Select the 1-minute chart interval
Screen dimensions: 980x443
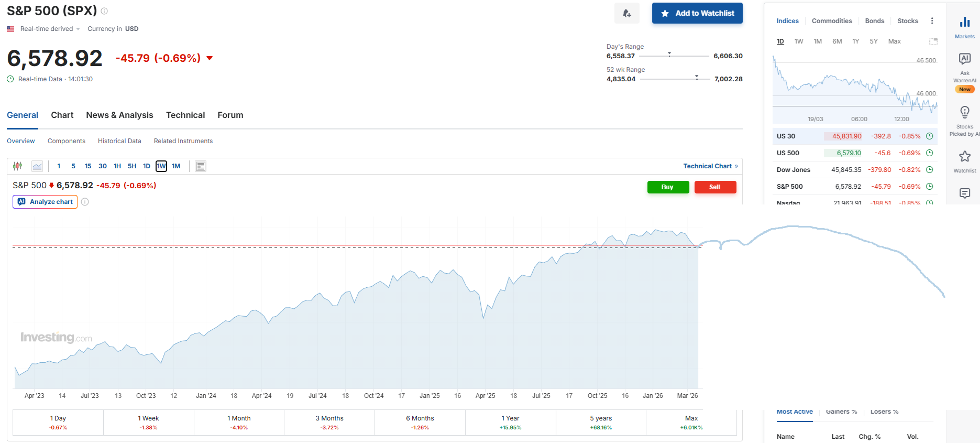tap(59, 166)
